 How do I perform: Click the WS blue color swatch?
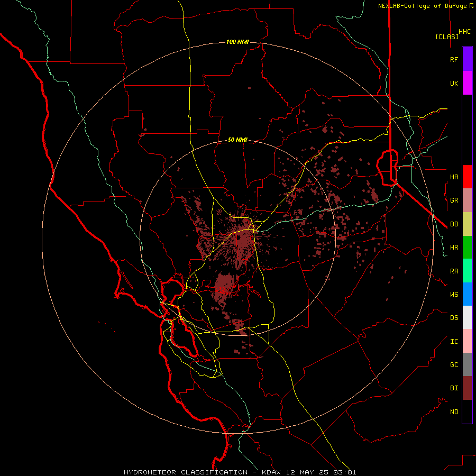point(467,294)
